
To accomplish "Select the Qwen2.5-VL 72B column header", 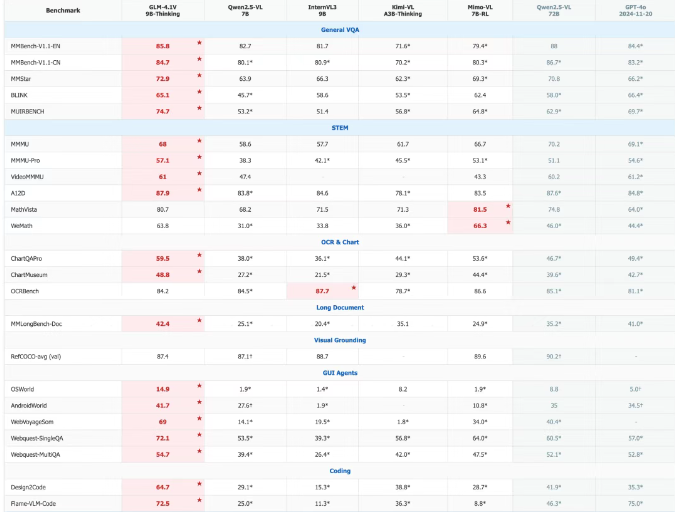I will pyautogui.click(x=554, y=10).
